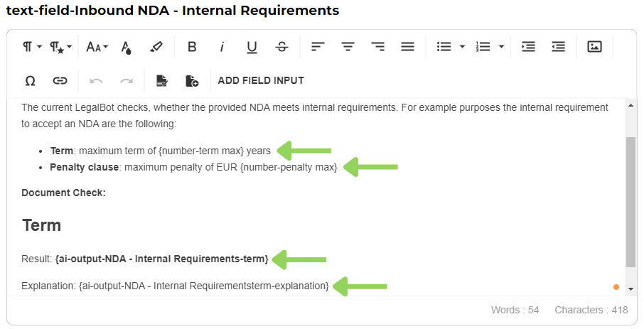Open the text color picker
This screenshot has width=644, height=329.
pyautogui.click(x=127, y=47)
